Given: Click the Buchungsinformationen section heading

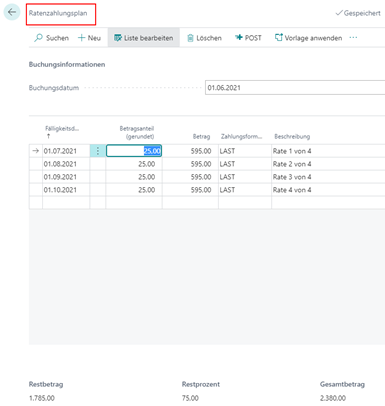Looking at the screenshot, I should tap(67, 64).
